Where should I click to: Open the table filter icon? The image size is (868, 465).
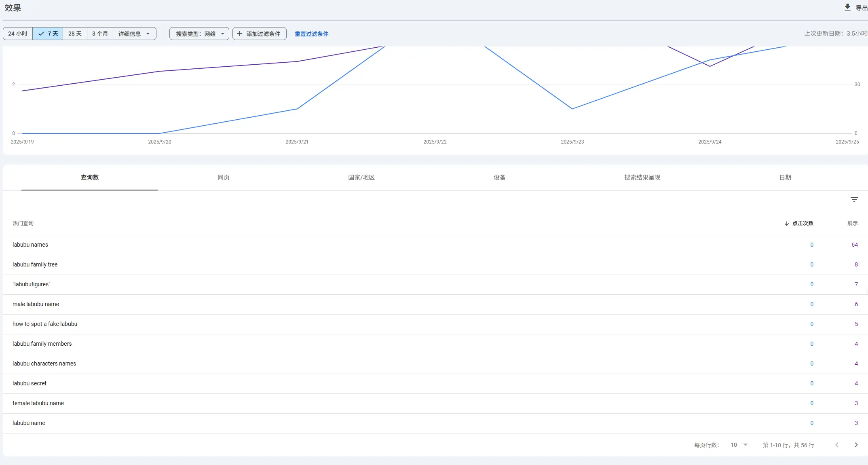854,200
